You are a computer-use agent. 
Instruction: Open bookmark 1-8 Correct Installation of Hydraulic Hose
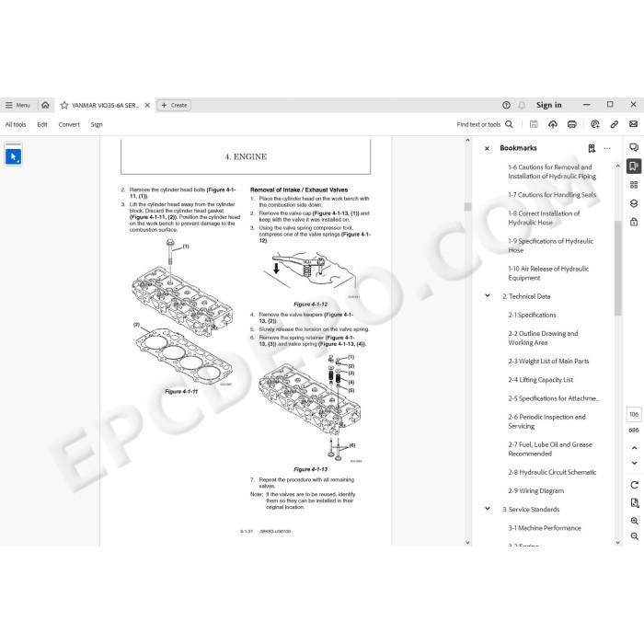(544, 218)
